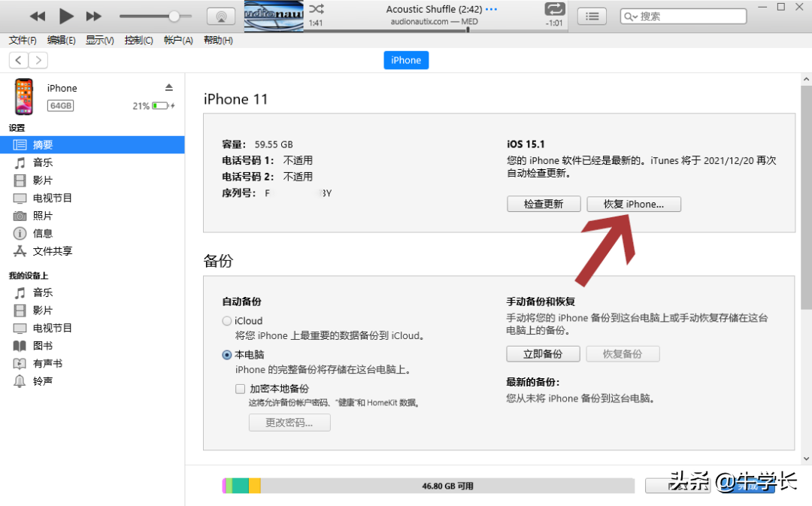Click the shuffle playback icon
The image size is (812, 506).
point(315,10)
